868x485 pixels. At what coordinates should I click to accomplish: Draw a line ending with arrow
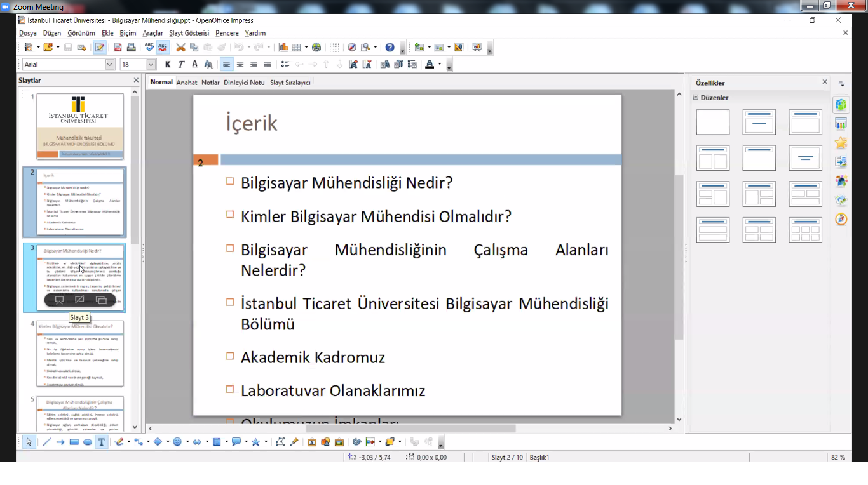60,442
